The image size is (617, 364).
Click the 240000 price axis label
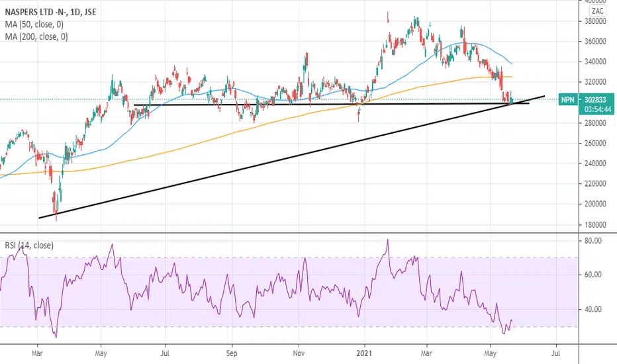(595, 163)
